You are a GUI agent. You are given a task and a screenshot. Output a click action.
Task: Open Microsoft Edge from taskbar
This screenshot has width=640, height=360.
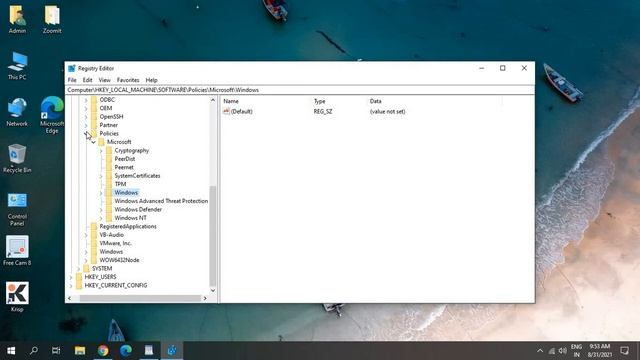pos(126,351)
